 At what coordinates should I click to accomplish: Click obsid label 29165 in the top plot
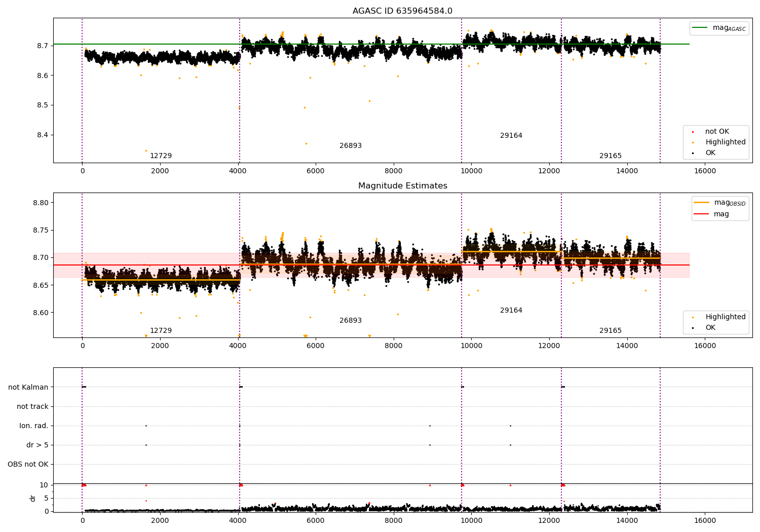611,156
